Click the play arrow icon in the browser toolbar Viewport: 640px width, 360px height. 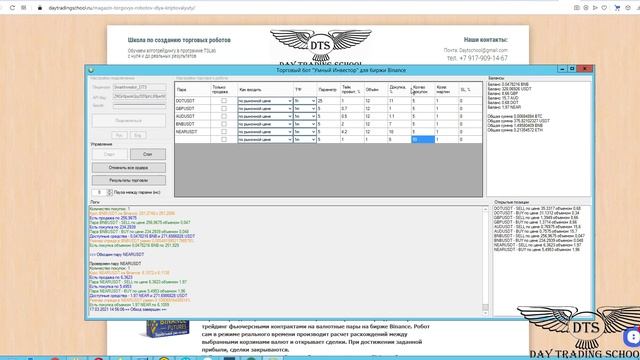[x=596, y=8]
